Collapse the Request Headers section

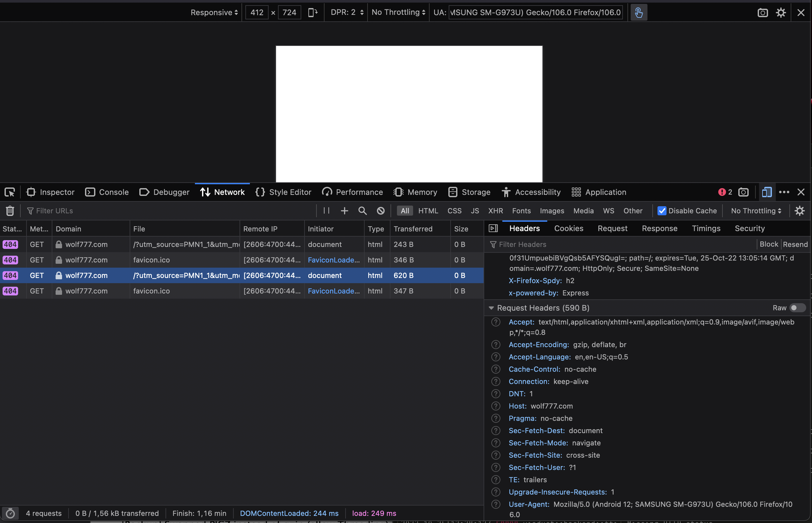491,308
